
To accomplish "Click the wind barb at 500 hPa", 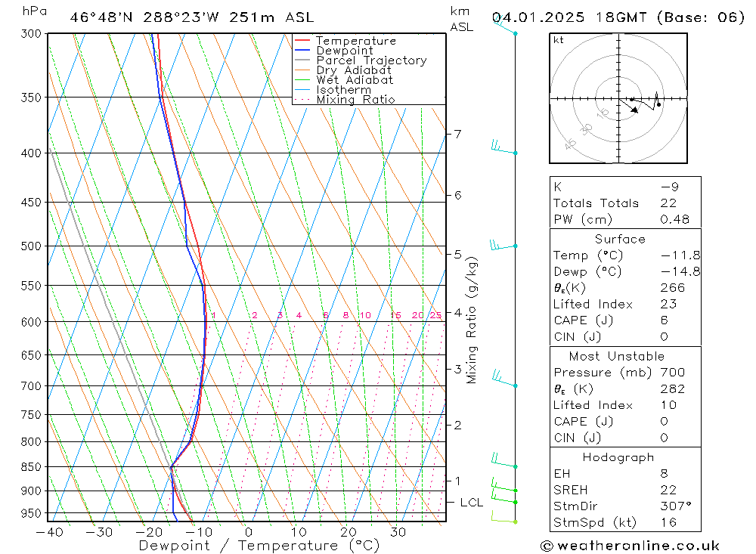I will coord(503,244).
